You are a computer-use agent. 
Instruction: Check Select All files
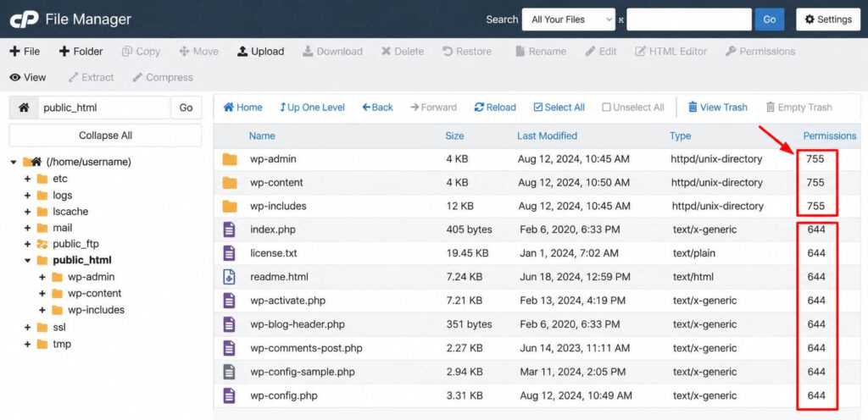559,108
